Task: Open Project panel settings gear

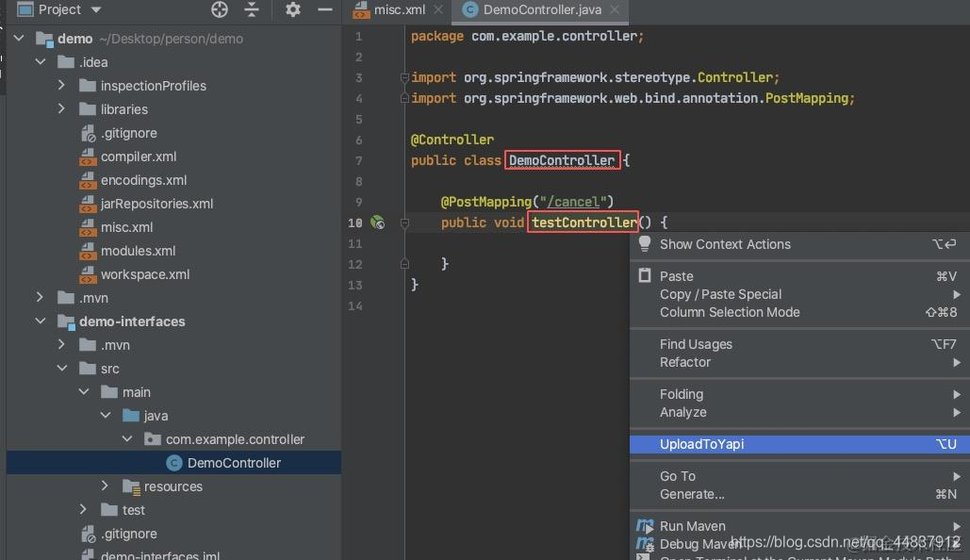Action: [x=292, y=9]
